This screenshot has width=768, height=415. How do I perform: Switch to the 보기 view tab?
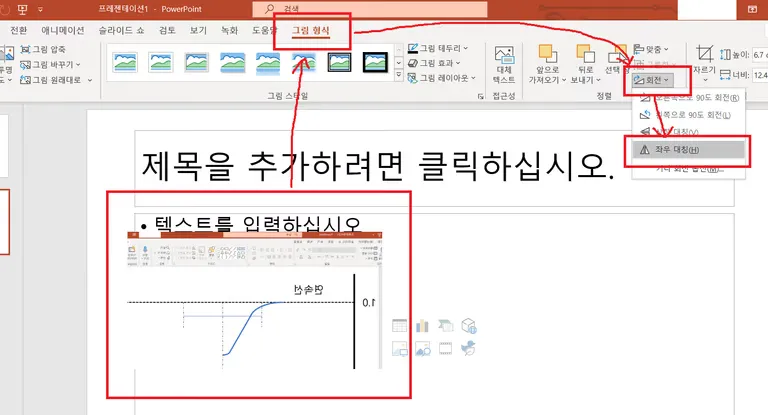click(x=198, y=30)
